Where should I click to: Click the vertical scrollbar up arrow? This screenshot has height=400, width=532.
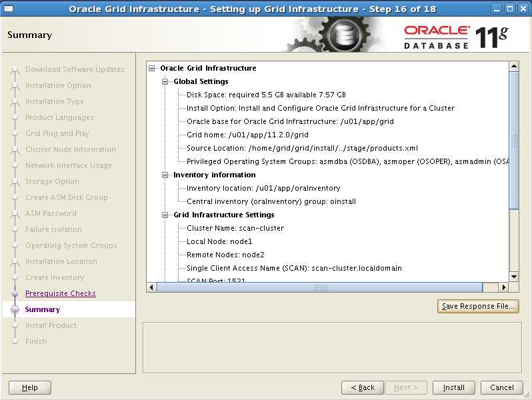514,66
